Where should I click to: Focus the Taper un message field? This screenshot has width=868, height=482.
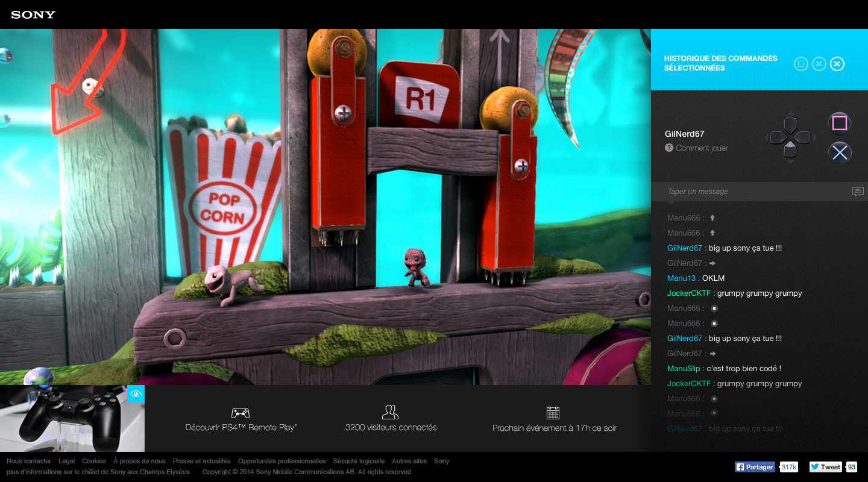click(759, 192)
